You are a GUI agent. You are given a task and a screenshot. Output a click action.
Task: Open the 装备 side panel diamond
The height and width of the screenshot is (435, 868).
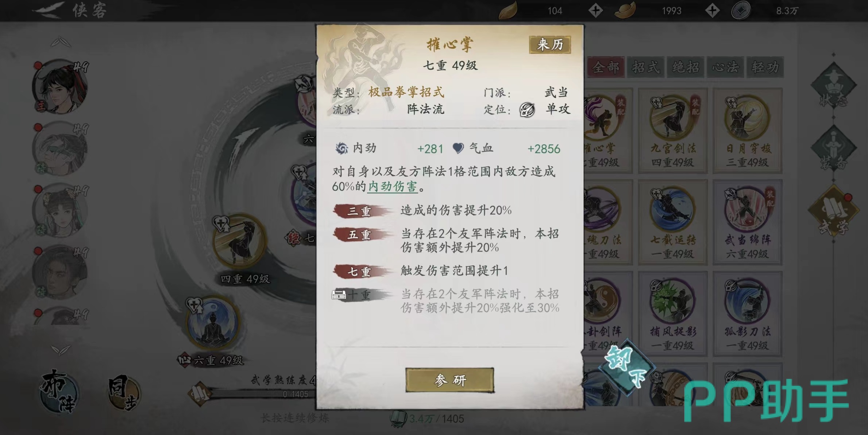[x=833, y=148]
